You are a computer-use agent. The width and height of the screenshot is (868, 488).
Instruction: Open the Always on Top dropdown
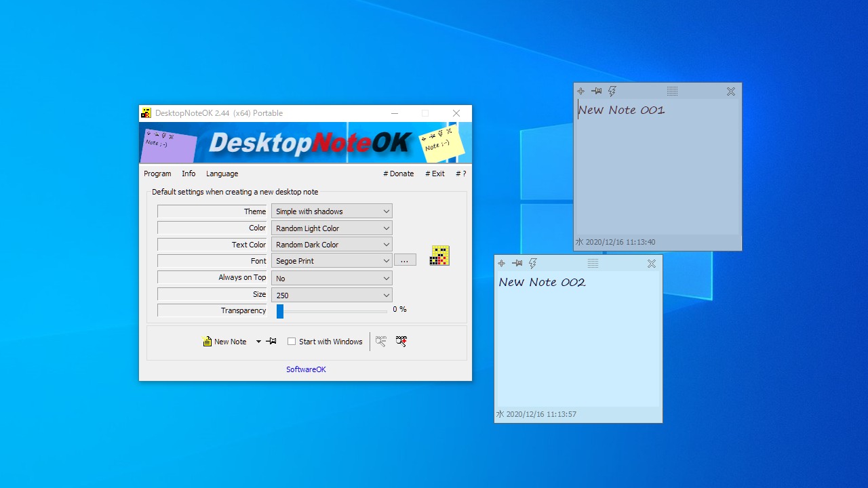[332, 278]
